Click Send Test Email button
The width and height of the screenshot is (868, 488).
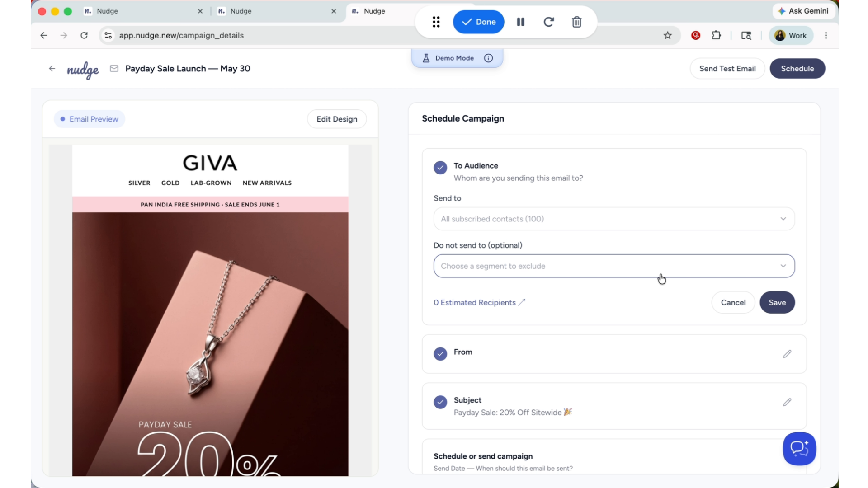pos(727,69)
